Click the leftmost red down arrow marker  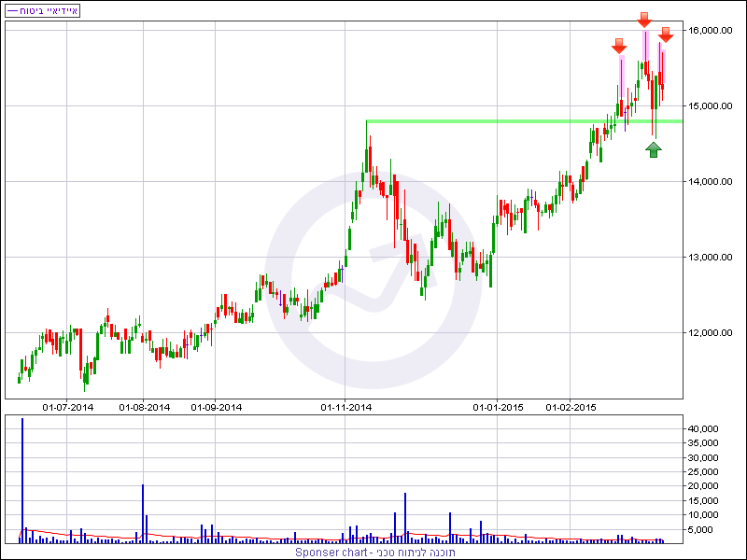coord(619,46)
